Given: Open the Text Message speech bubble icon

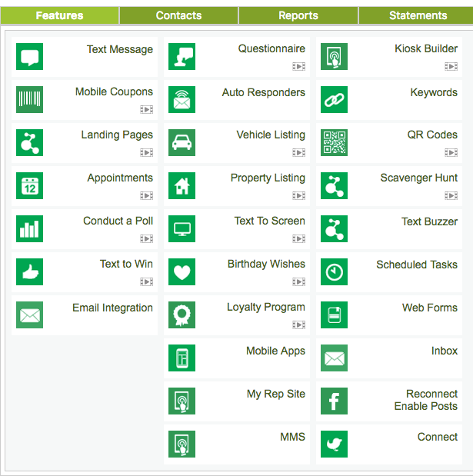Looking at the screenshot, I should click(29, 56).
